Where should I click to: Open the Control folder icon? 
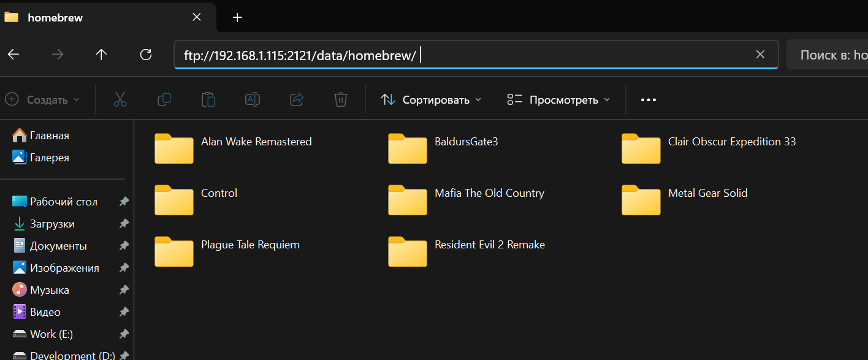coord(174,200)
